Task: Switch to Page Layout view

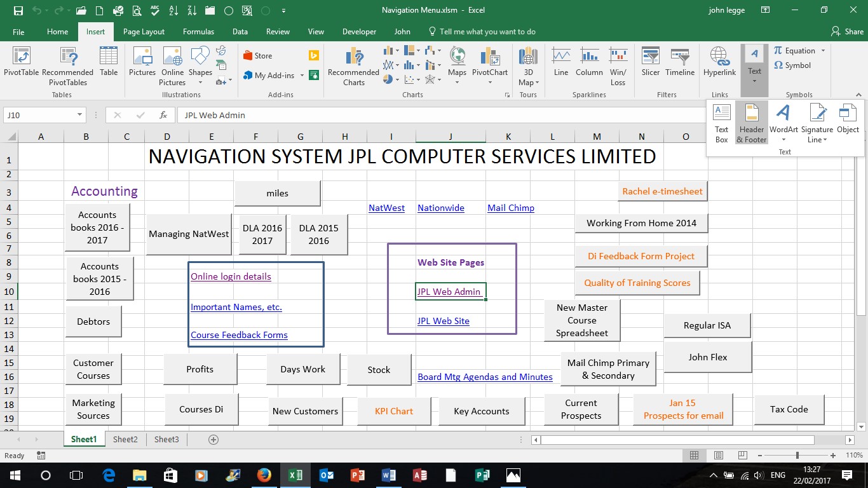Action: point(719,456)
